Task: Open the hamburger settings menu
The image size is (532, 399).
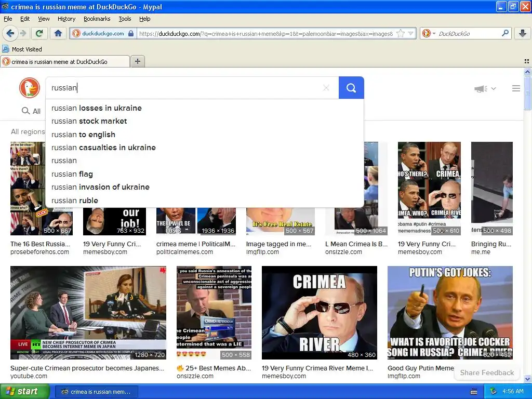Action: point(516,88)
